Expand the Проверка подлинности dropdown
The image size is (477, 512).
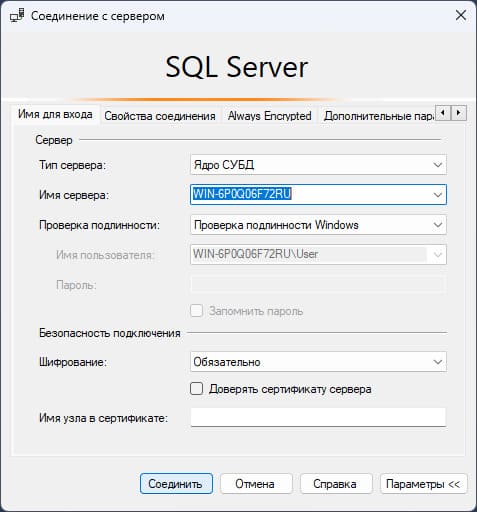tap(437, 225)
